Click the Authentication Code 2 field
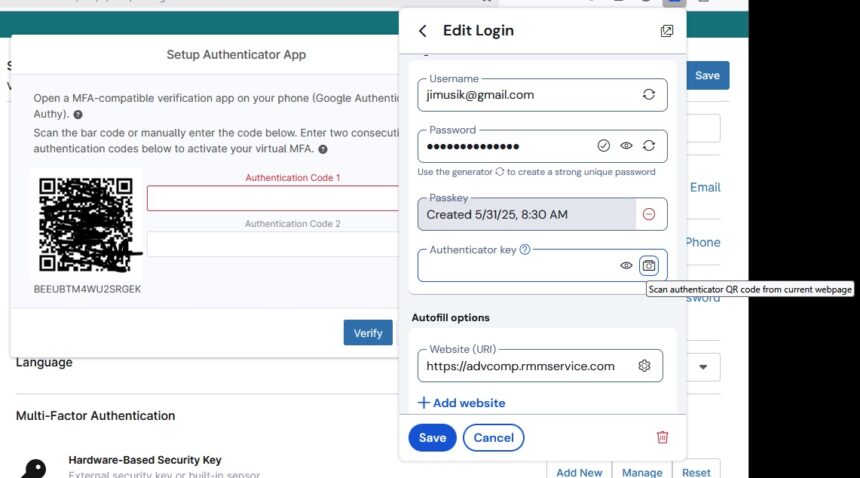 (273, 244)
